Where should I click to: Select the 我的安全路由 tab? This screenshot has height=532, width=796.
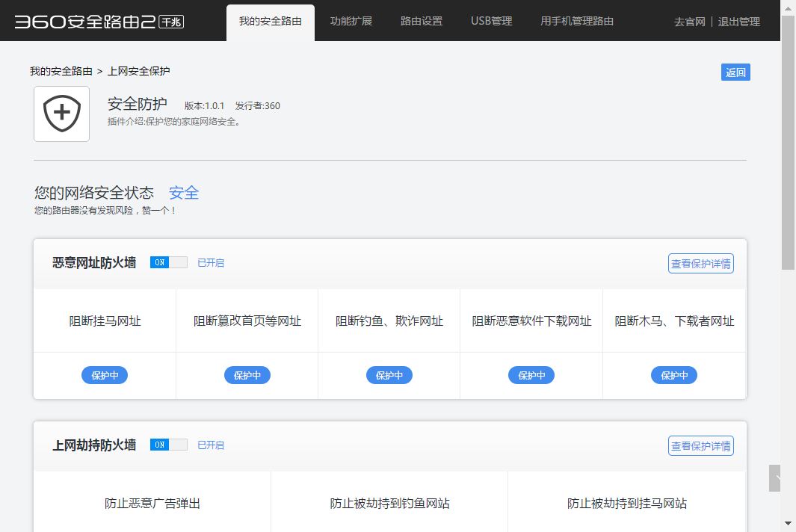point(270,21)
